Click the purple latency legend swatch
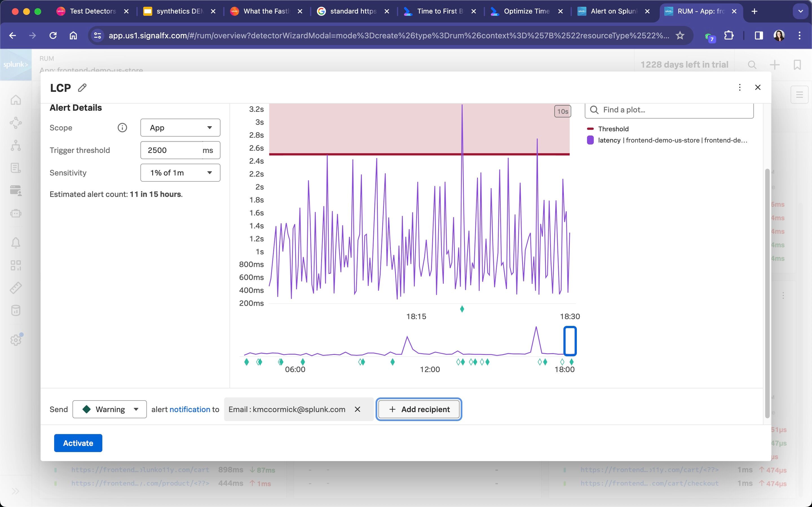This screenshot has height=507, width=812. 590,140
